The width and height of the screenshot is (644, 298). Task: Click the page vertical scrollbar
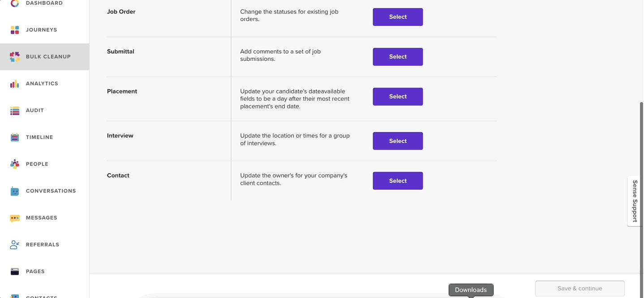coord(641,188)
